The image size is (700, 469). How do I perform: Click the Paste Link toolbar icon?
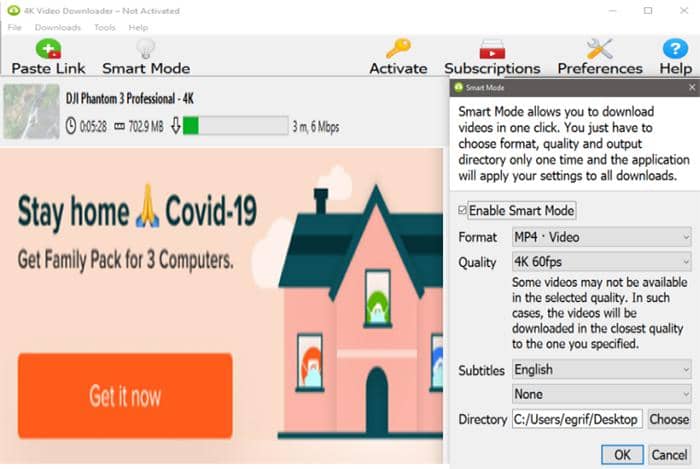48,49
